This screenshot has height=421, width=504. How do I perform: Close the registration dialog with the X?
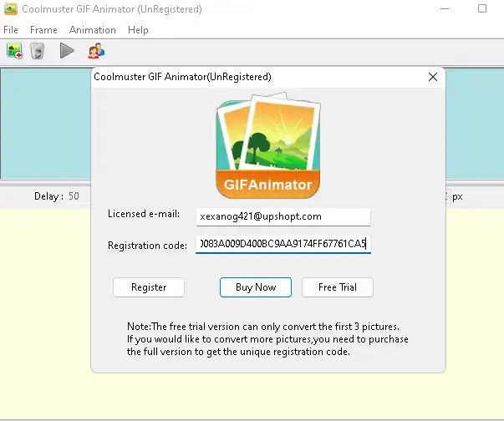point(432,77)
